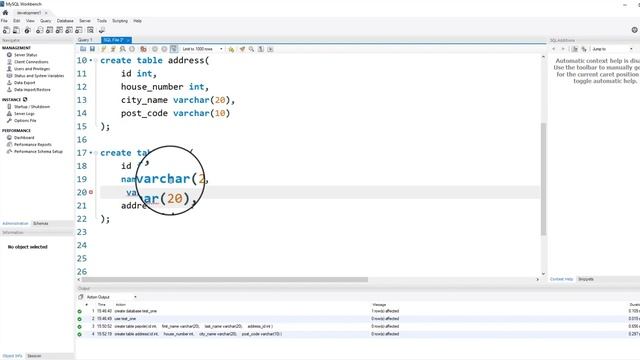Click the explain query magnifier icon

point(122,49)
